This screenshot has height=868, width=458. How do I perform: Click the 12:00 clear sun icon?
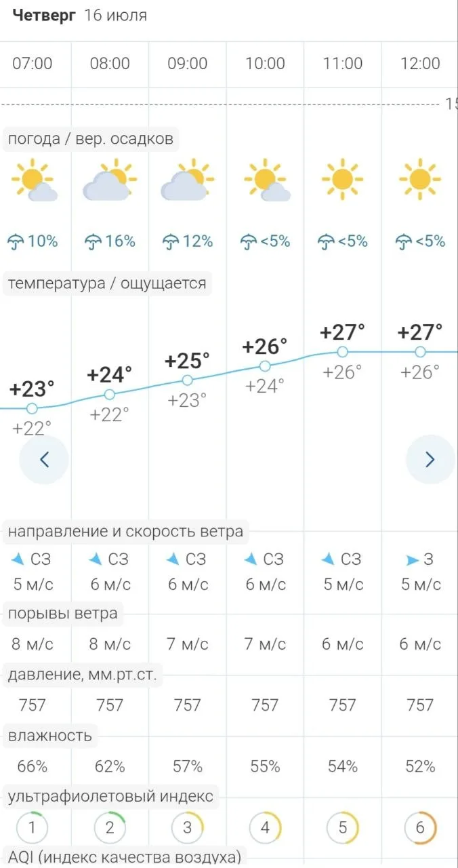point(420,179)
